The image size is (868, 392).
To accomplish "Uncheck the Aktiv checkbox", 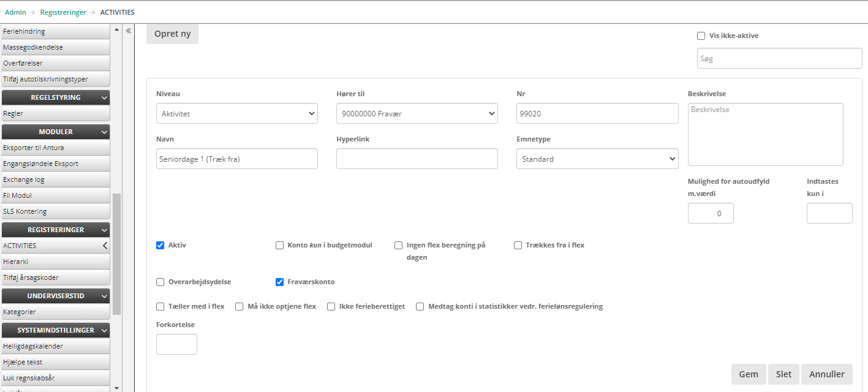I will (x=160, y=245).
